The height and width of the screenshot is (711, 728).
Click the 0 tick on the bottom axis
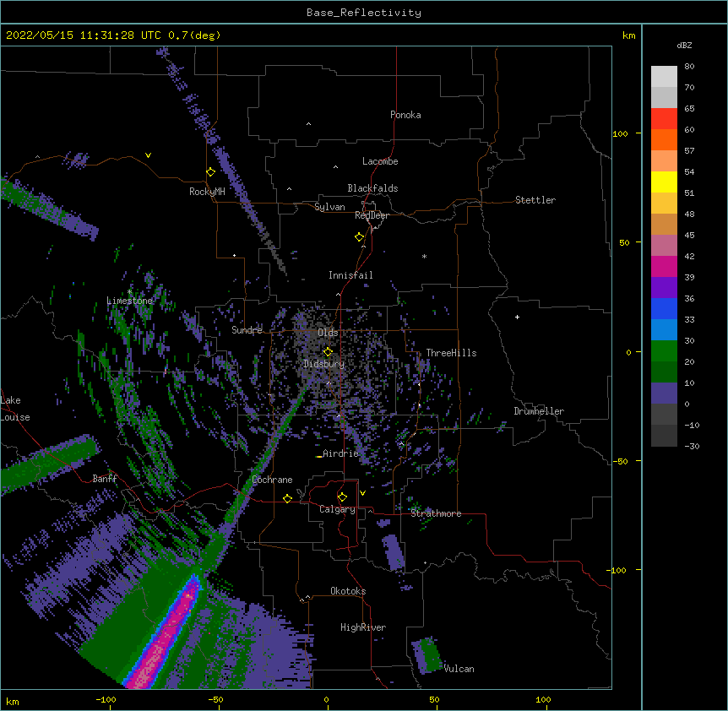tap(326, 700)
